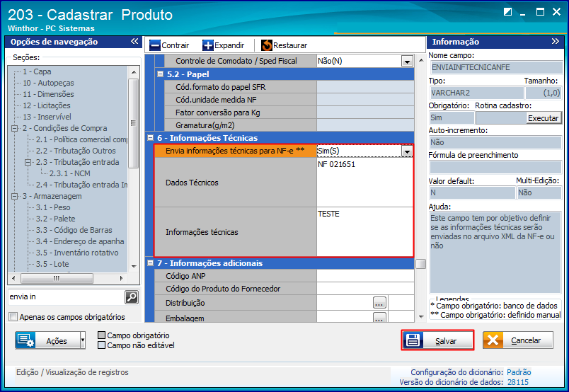Select tree item 2.1 - Política comercial
The height and width of the screenshot is (392, 569).
[81, 139]
